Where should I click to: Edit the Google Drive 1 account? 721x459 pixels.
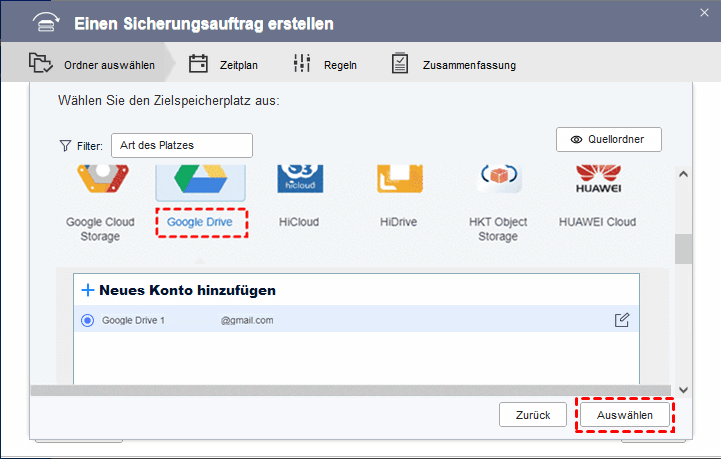pyautogui.click(x=622, y=320)
